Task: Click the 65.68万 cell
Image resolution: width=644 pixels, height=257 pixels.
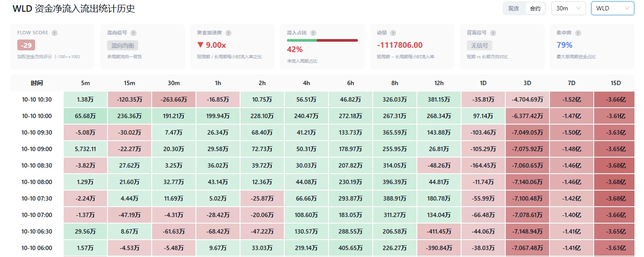Action: click(85, 116)
